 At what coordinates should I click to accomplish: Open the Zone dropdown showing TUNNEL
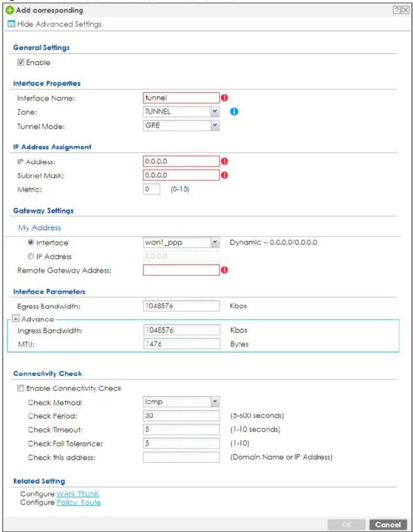pyautogui.click(x=181, y=112)
